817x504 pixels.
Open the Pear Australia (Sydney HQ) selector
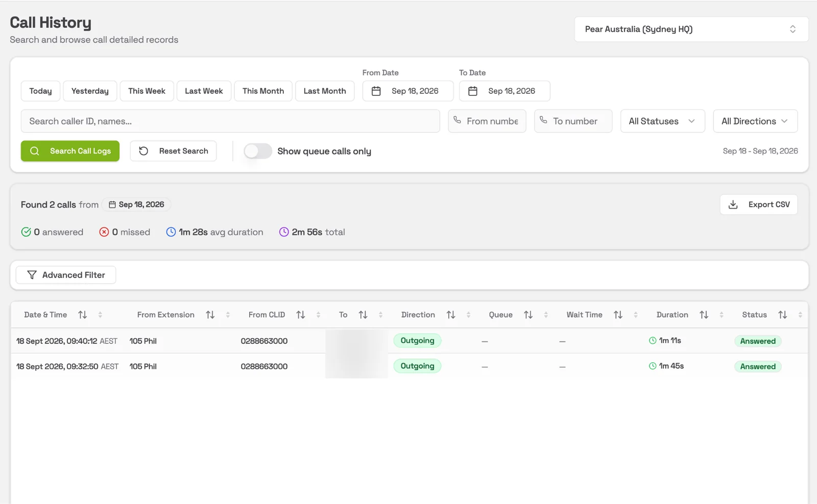click(691, 29)
